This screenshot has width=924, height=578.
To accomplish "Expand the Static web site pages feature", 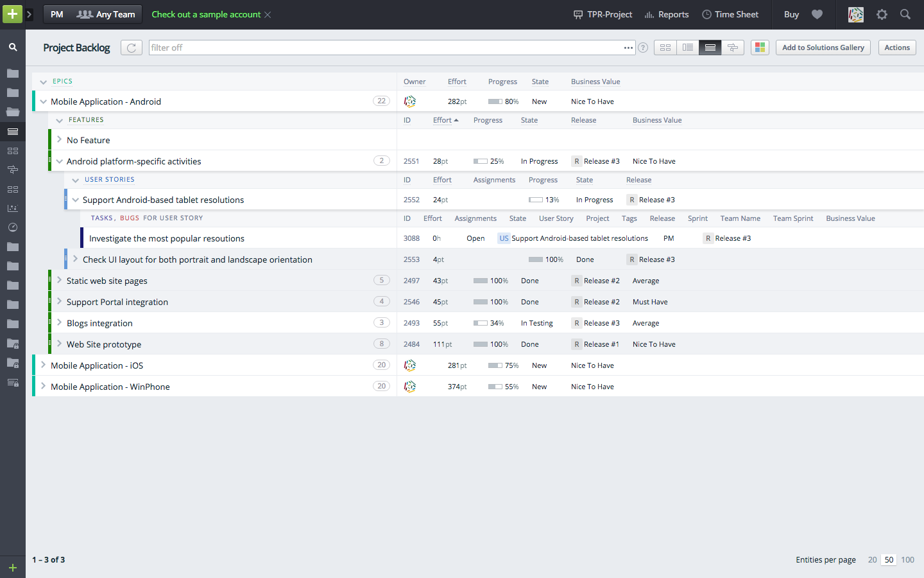I will (x=58, y=281).
